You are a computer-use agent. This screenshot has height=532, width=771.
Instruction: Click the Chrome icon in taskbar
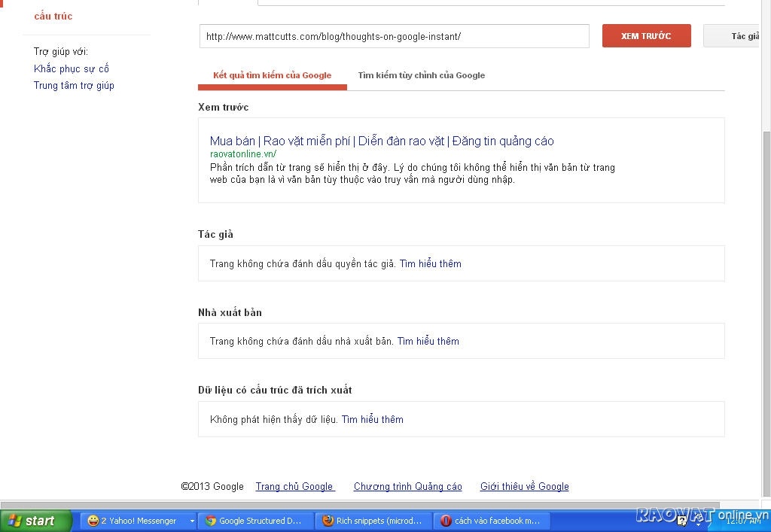click(x=211, y=521)
